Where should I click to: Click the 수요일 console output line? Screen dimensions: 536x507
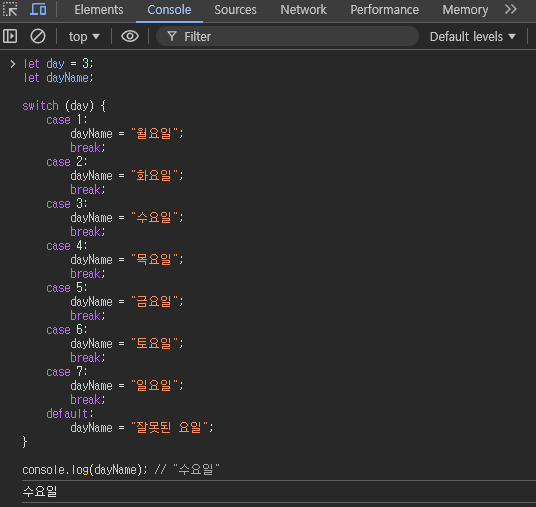tap(40, 491)
